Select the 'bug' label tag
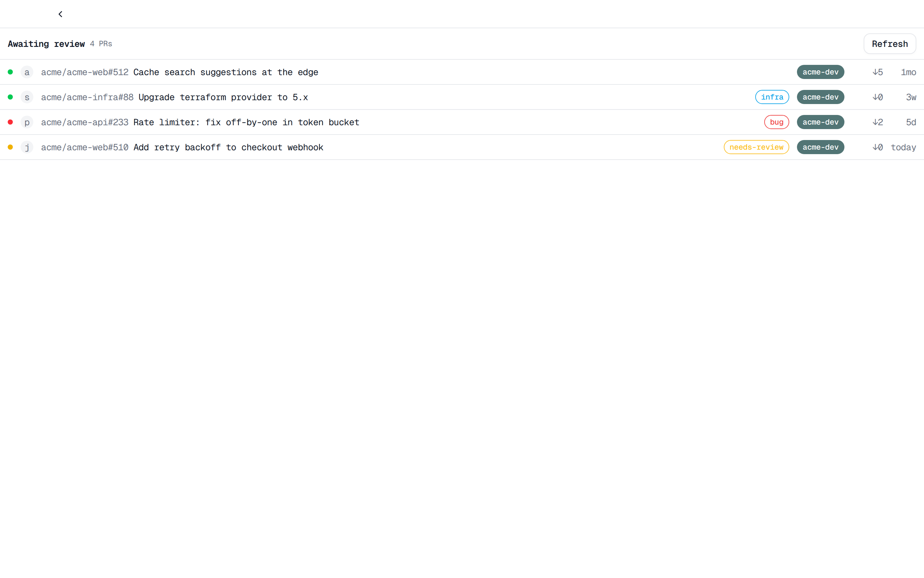This screenshot has width=924, height=578. [x=777, y=122]
